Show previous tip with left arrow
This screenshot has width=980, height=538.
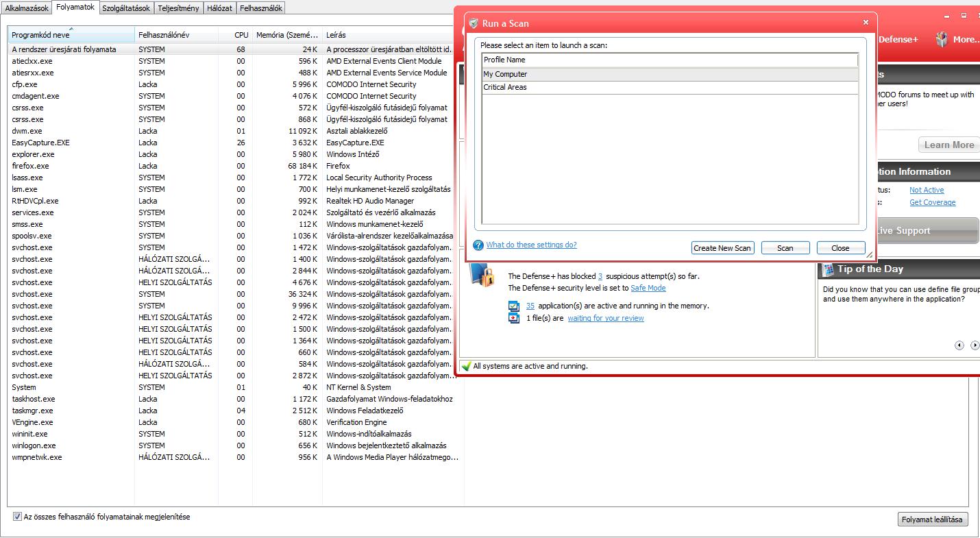[x=959, y=345]
